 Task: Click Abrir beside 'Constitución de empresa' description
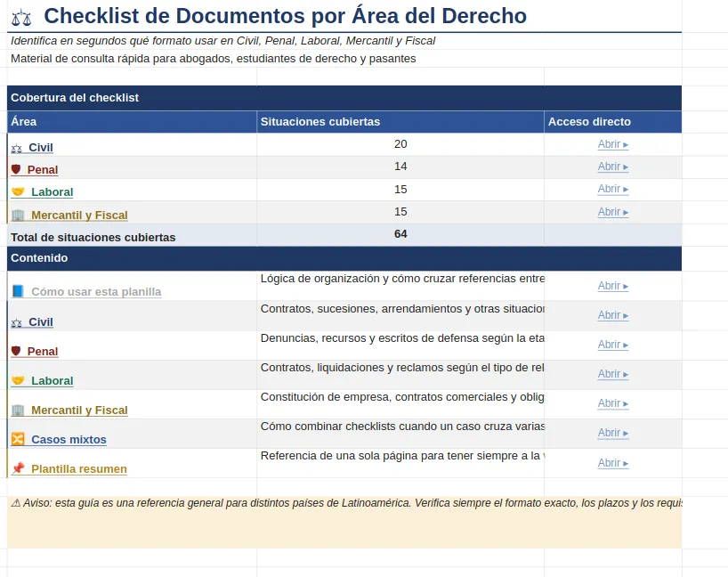click(x=613, y=403)
